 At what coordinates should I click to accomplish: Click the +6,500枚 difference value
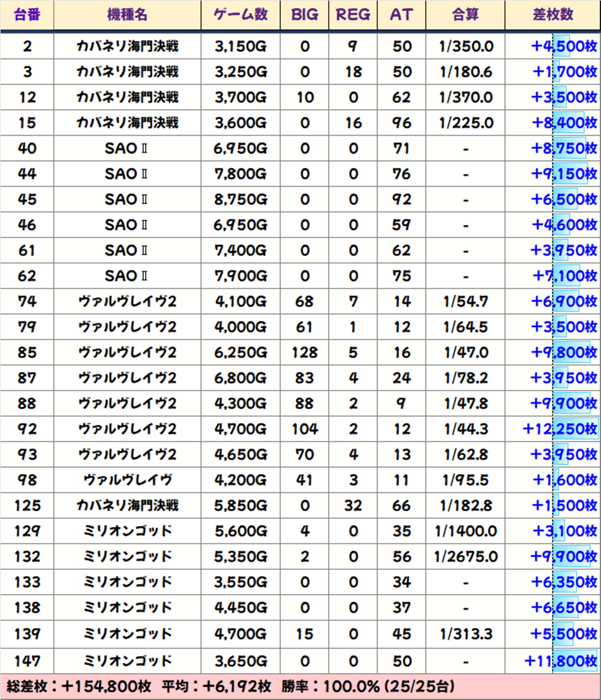pyautogui.click(x=564, y=199)
